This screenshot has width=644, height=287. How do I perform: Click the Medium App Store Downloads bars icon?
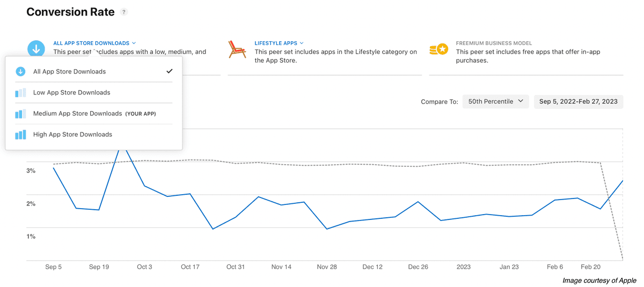pyautogui.click(x=20, y=114)
